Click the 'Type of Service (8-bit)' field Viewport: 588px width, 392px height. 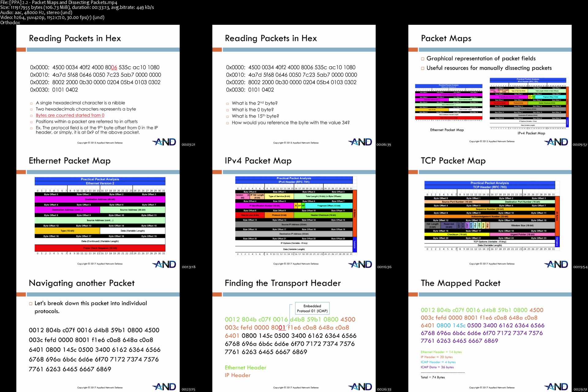pos(279,196)
